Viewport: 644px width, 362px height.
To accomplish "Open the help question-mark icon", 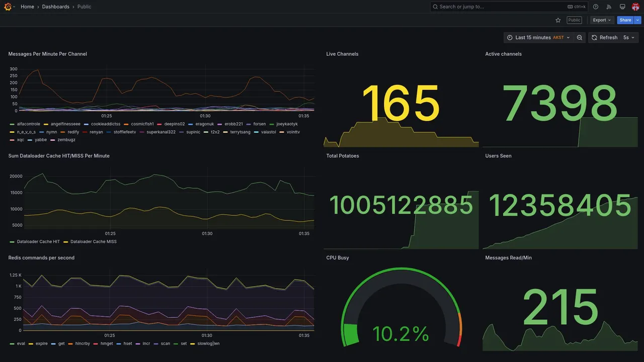I will coord(596,7).
